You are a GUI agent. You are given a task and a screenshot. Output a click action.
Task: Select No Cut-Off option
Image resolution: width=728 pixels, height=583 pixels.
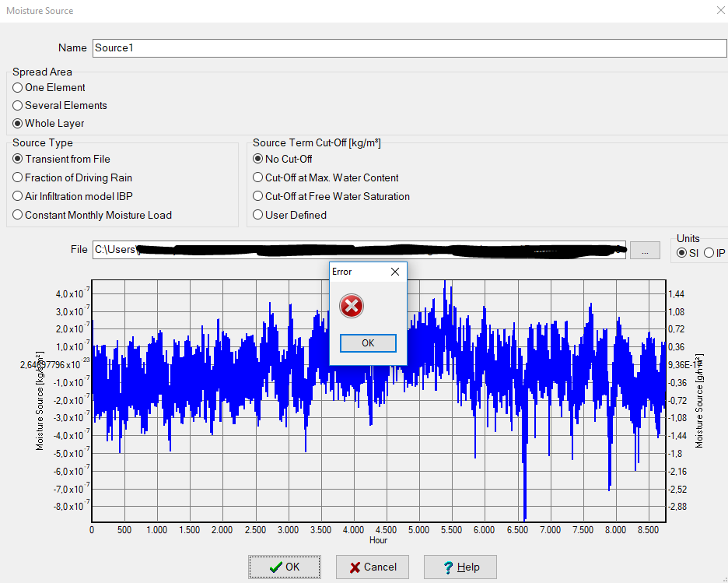coord(258,160)
